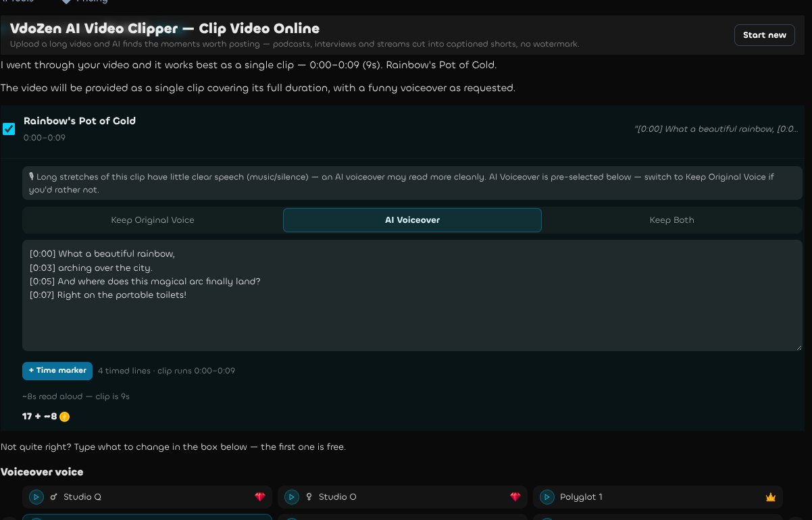Screen dimensions: 812x520
Task: Click the "~8s read aloud — clip is 9s" text
Action: [76, 396]
